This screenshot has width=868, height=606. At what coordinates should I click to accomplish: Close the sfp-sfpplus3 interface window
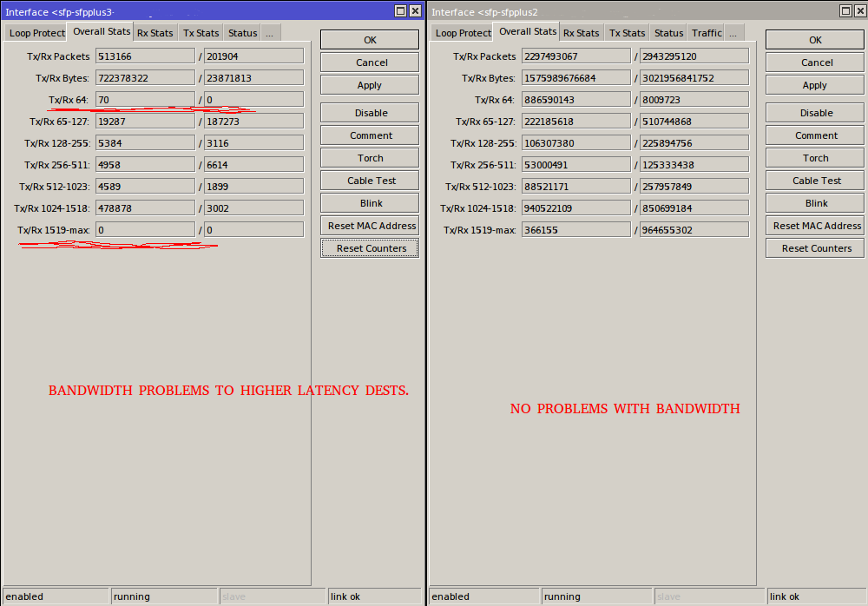pos(415,11)
